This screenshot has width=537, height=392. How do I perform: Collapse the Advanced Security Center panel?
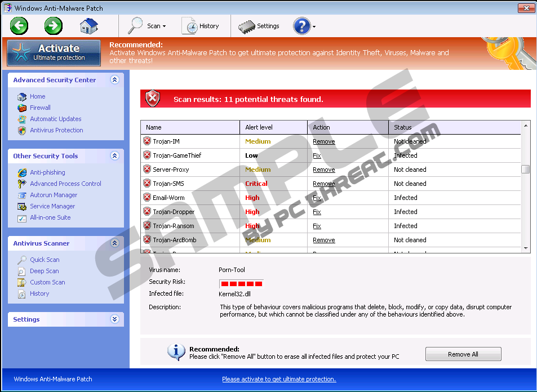(x=115, y=80)
